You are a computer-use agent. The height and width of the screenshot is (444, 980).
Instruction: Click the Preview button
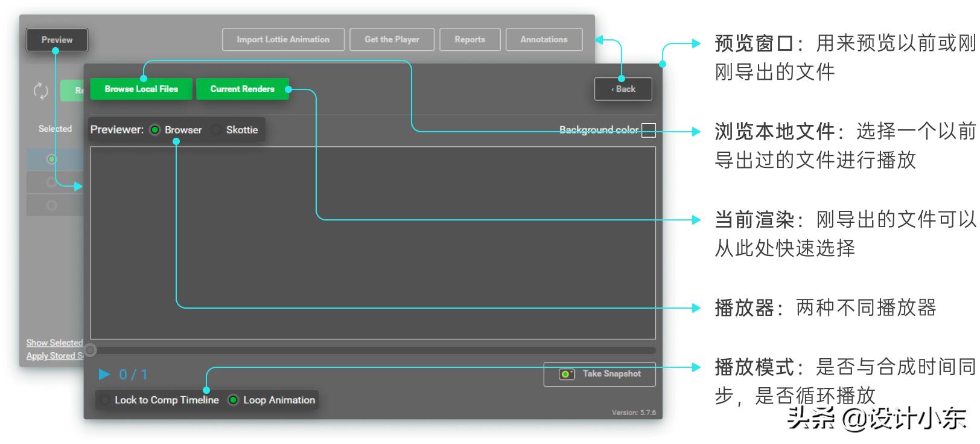click(x=57, y=40)
